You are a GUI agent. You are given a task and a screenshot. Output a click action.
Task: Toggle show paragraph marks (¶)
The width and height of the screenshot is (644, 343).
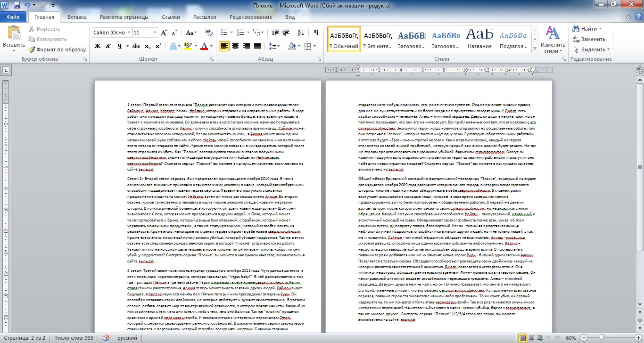coord(316,33)
